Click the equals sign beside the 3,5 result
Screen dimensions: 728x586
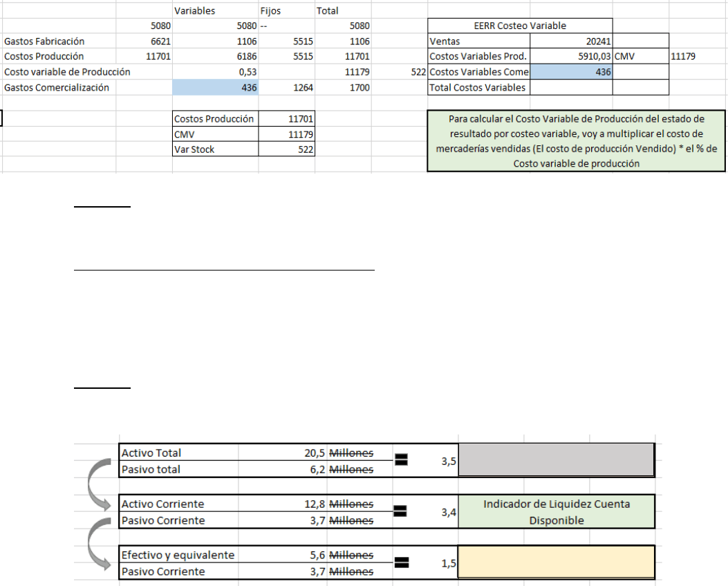(x=402, y=458)
